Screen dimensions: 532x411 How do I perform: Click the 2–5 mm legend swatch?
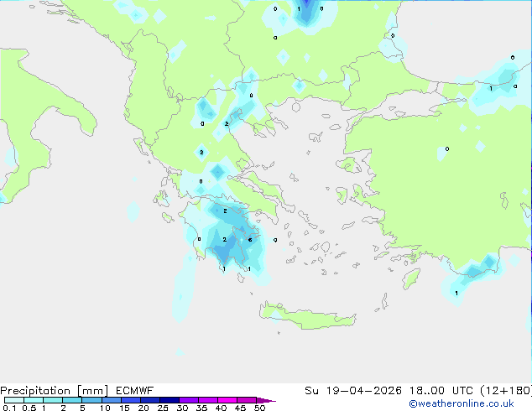(72, 400)
